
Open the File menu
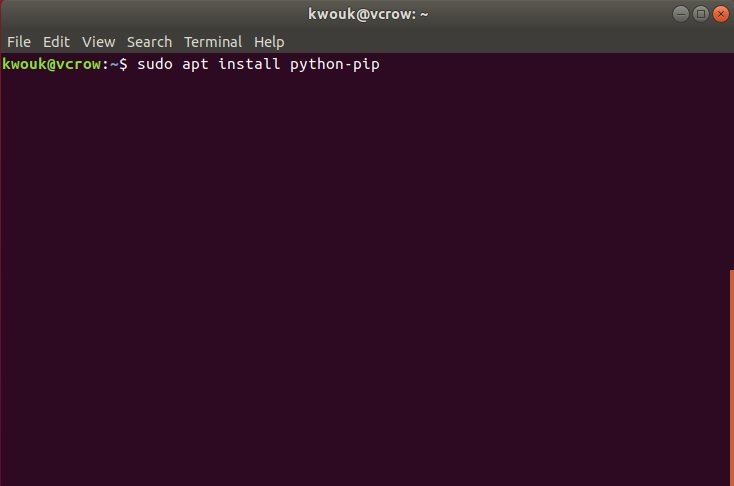click(19, 42)
